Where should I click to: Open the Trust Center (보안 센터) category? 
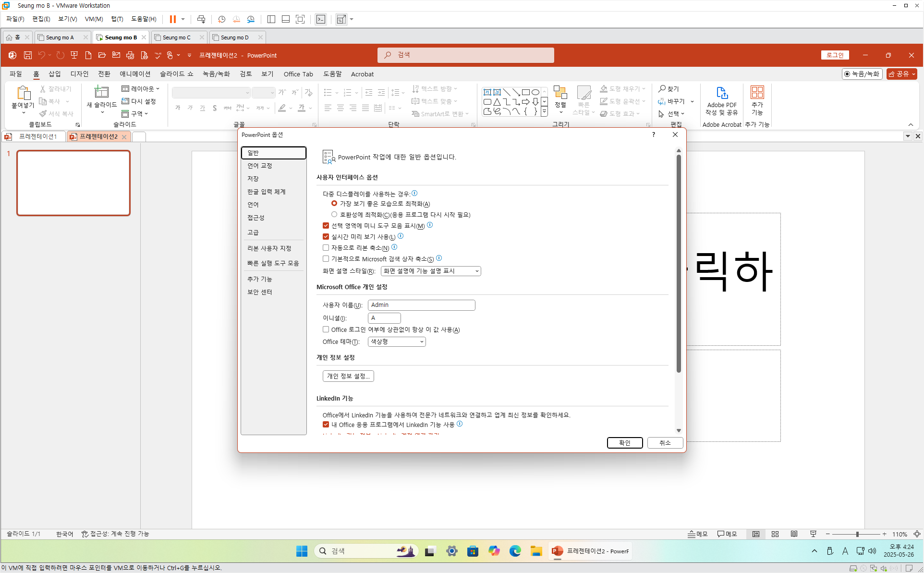(x=260, y=292)
